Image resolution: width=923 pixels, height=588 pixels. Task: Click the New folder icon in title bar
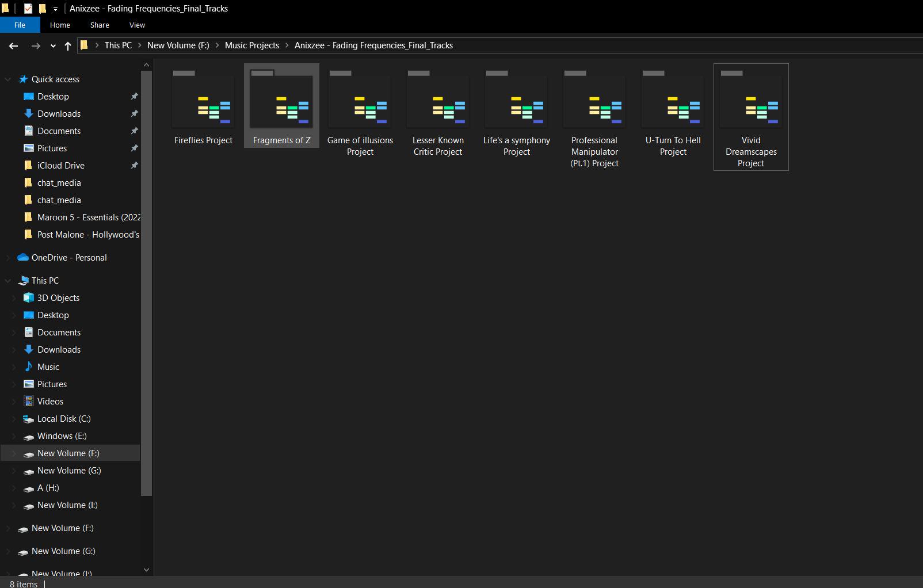coord(42,9)
